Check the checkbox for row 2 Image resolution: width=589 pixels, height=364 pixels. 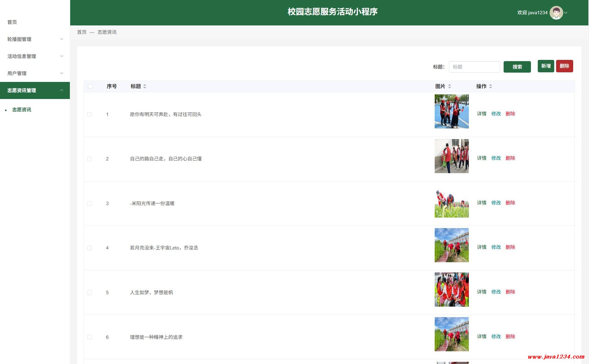90,159
